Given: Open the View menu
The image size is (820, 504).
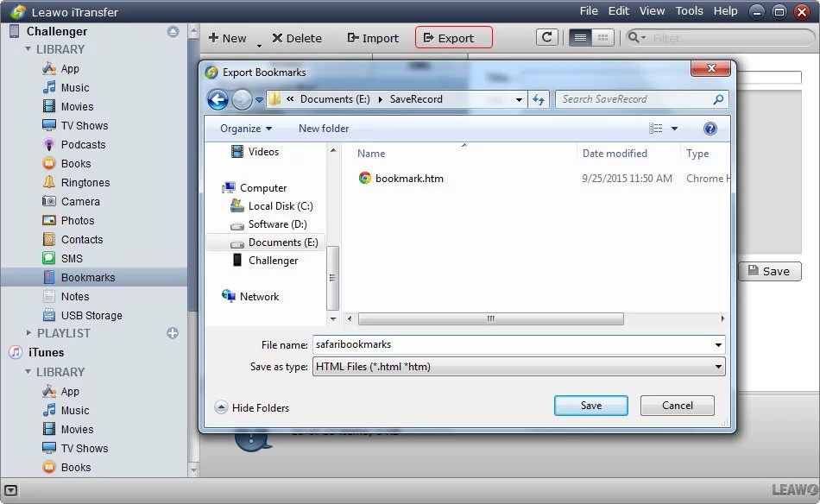Looking at the screenshot, I should click(652, 11).
